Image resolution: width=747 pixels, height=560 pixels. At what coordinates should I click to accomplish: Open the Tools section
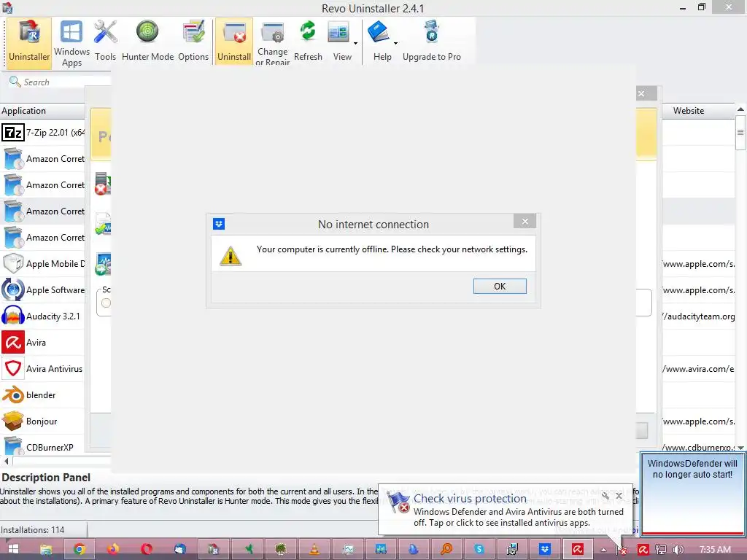pos(105,42)
